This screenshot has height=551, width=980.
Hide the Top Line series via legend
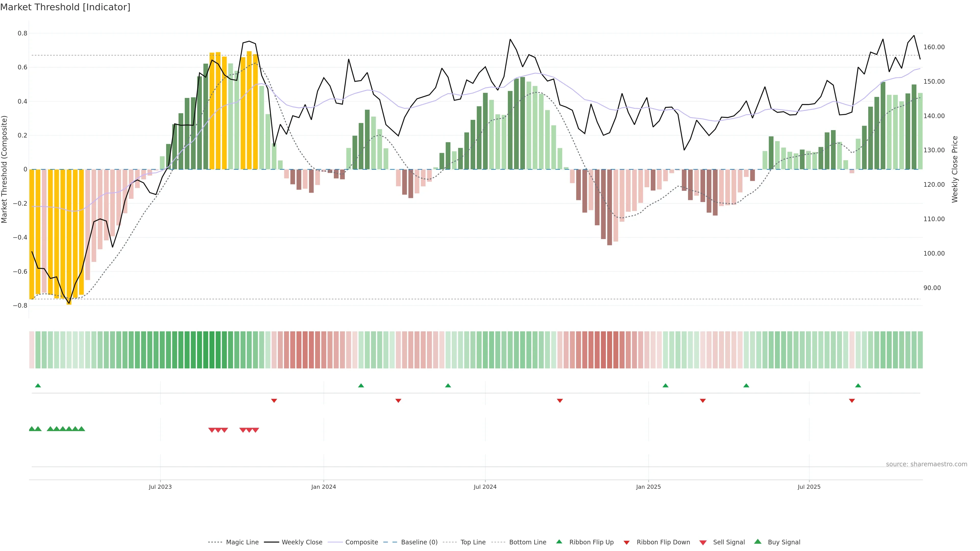click(x=473, y=542)
